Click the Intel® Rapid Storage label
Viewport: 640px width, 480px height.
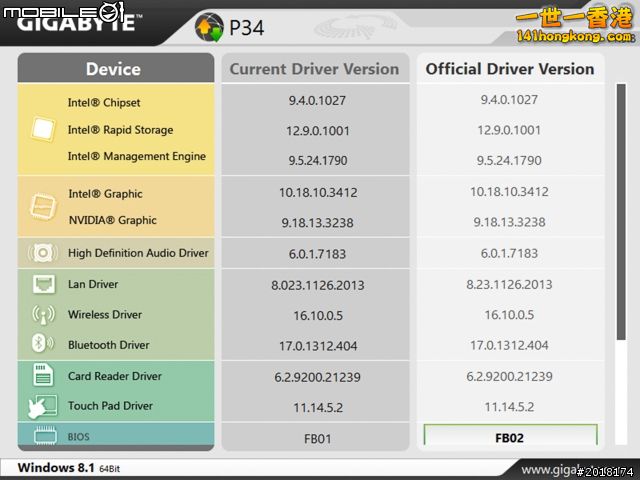(120, 130)
